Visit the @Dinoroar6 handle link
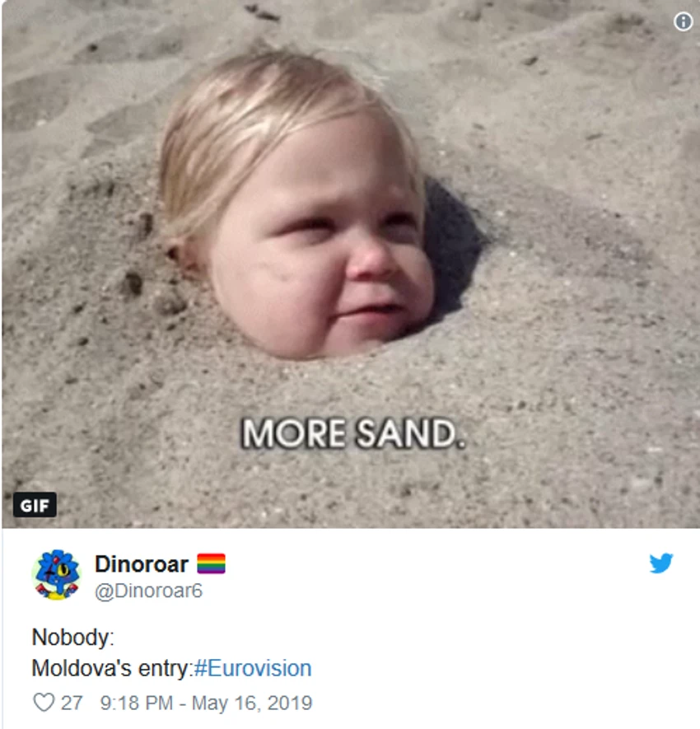Viewport: 700px width, 729px height. 149,591
